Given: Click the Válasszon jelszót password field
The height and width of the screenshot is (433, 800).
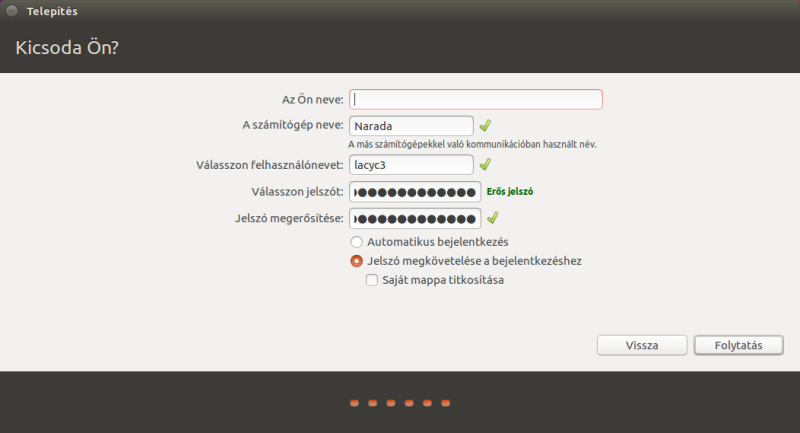Looking at the screenshot, I should 415,192.
